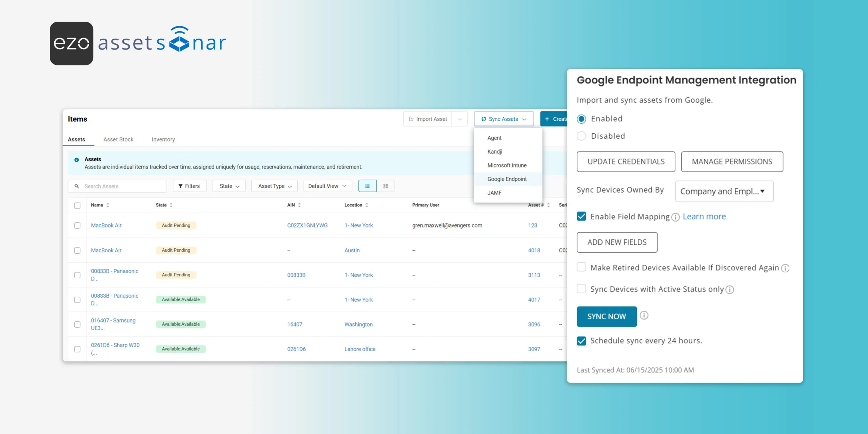Open asset number 4018 link
The width and height of the screenshot is (868, 434).
pos(534,251)
